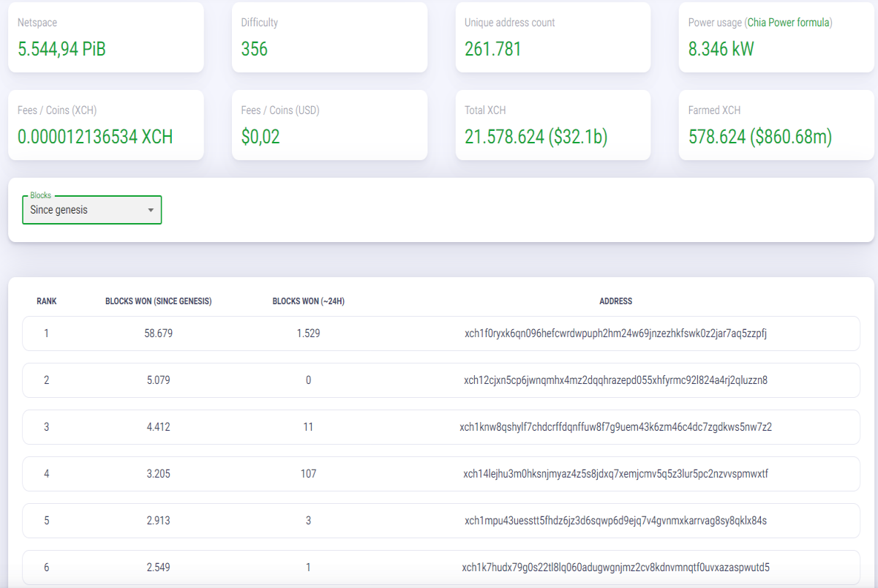This screenshot has width=878, height=588.
Task: Click the Farmed XCH card
Action: [776, 125]
